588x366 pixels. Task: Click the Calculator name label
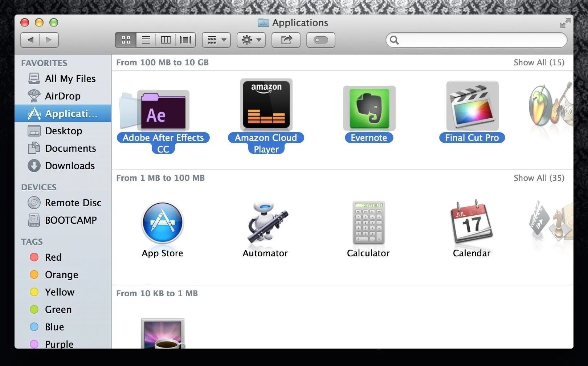(368, 253)
